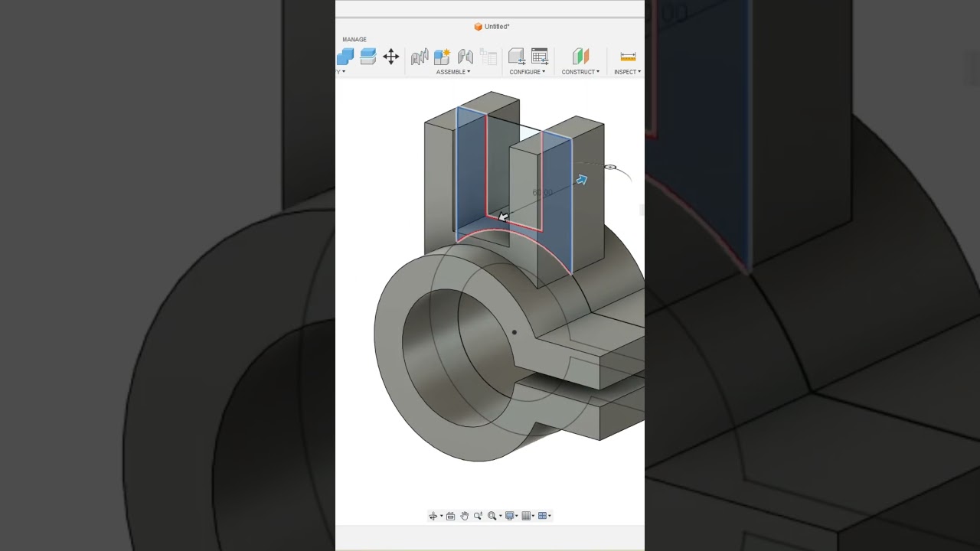
Task: Click the Orbit tool in the navigation bar
Action: pos(433,516)
